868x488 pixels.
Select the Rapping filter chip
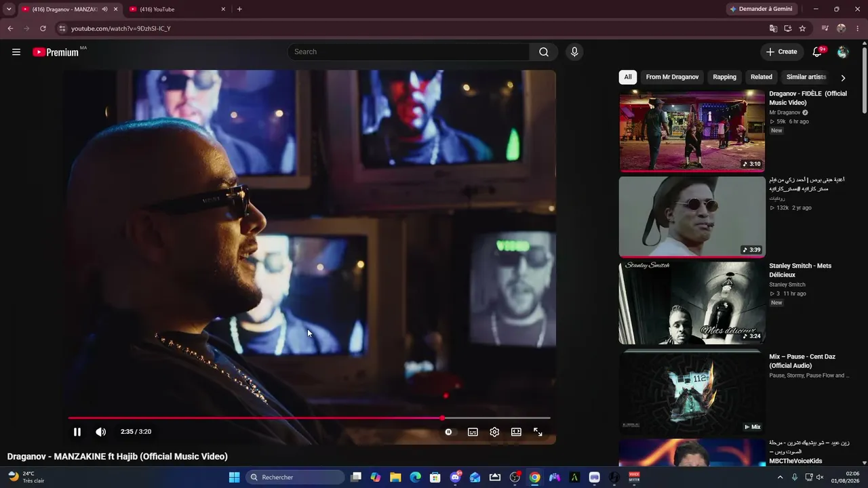click(724, 77)
